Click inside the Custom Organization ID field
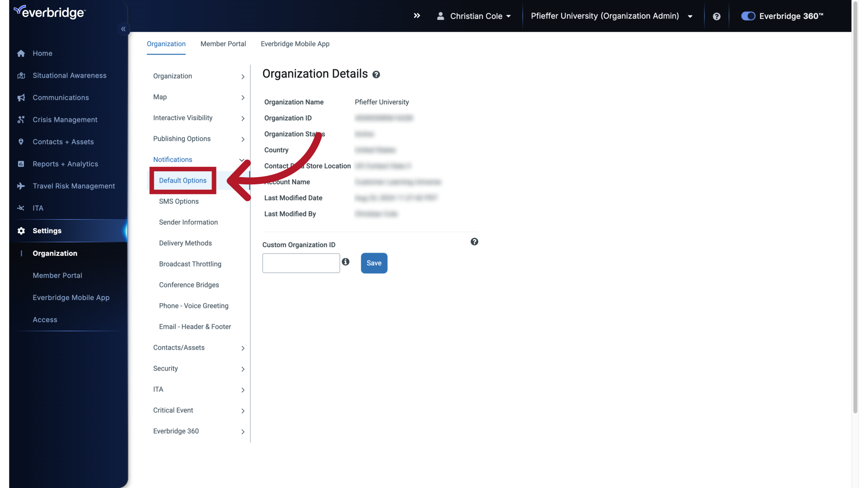The height and width of the screenshot is (488, 868). 300,263
